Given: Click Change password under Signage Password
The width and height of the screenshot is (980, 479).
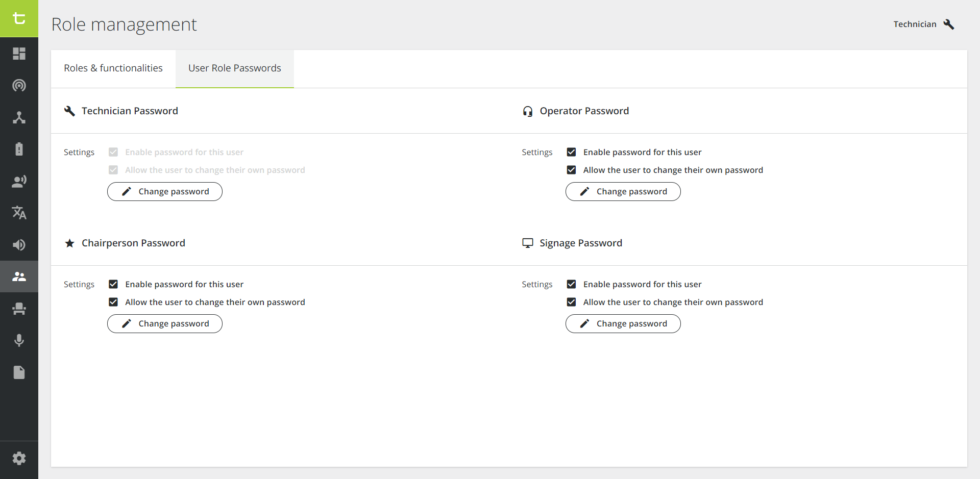Looking at the screenshot, I should (x=623, y=324).
